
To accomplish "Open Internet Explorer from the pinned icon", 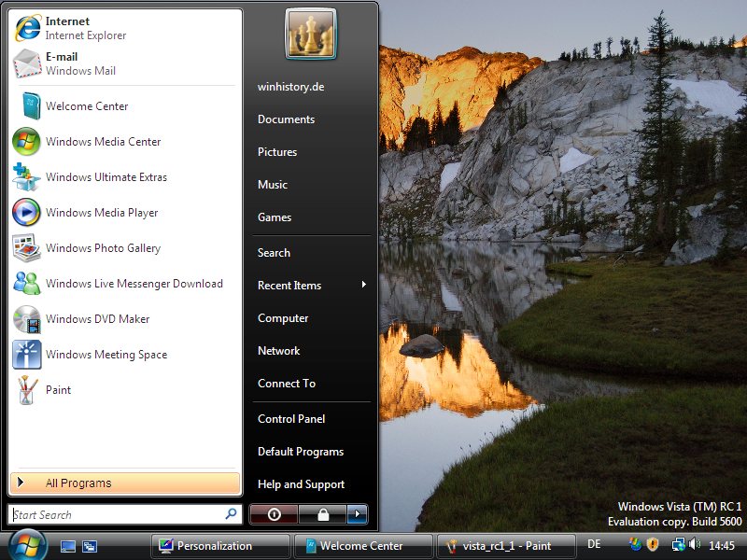I will click(27, 28).
